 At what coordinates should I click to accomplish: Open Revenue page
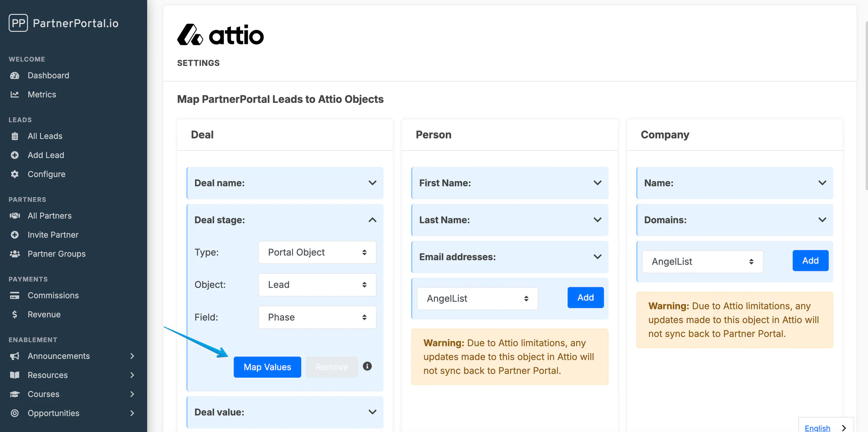(x=44, y=314)
